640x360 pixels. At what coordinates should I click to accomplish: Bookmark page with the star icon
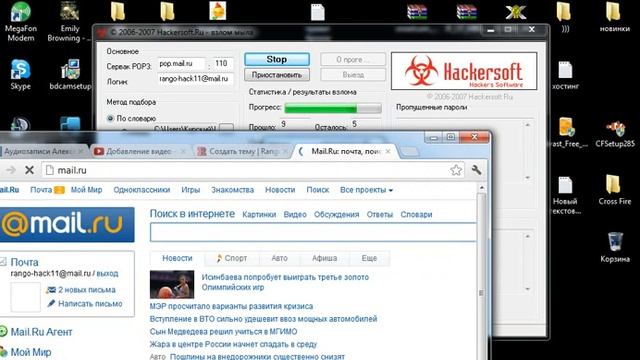coord(456,170)
